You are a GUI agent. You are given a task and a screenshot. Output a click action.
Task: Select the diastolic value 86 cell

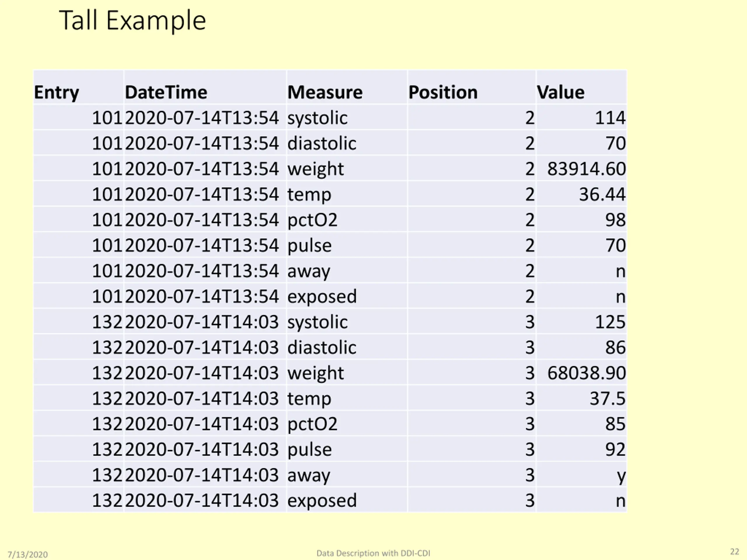pos(582,347)
